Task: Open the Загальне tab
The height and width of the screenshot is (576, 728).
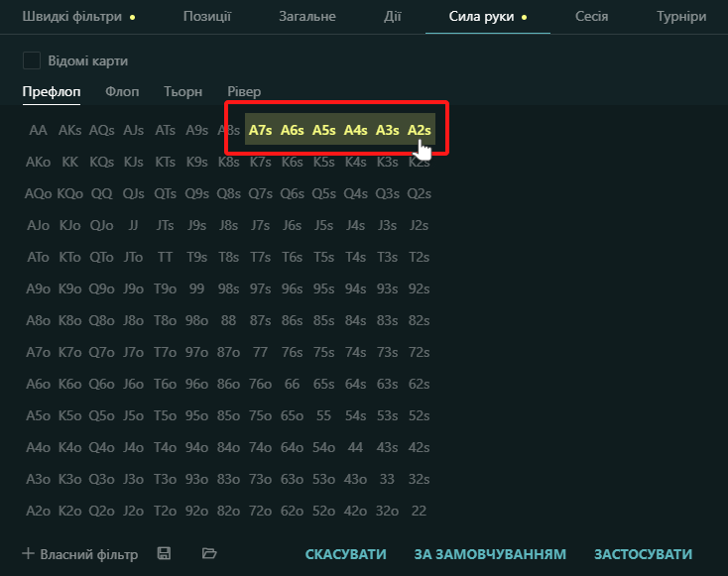Action: (307, 17)
